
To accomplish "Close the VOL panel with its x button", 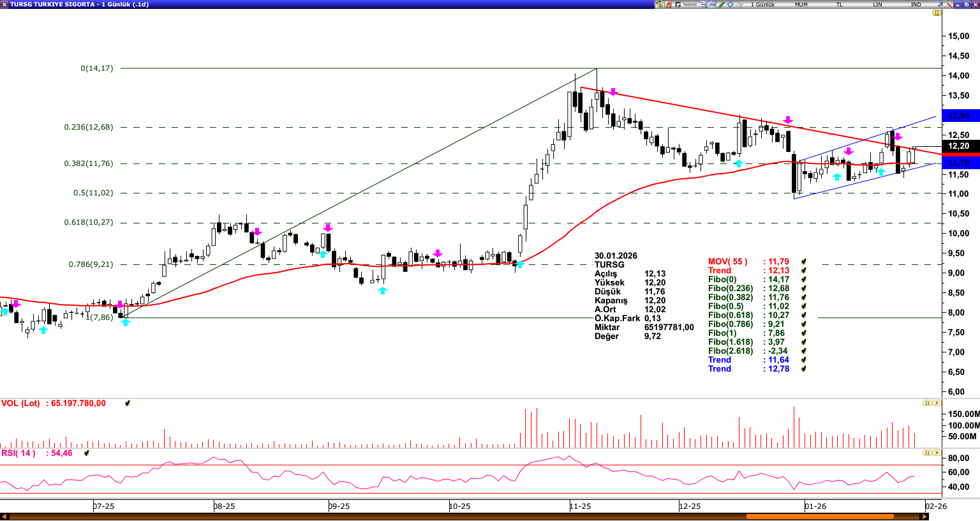I will pyautogui.click(x=936, y=403).
